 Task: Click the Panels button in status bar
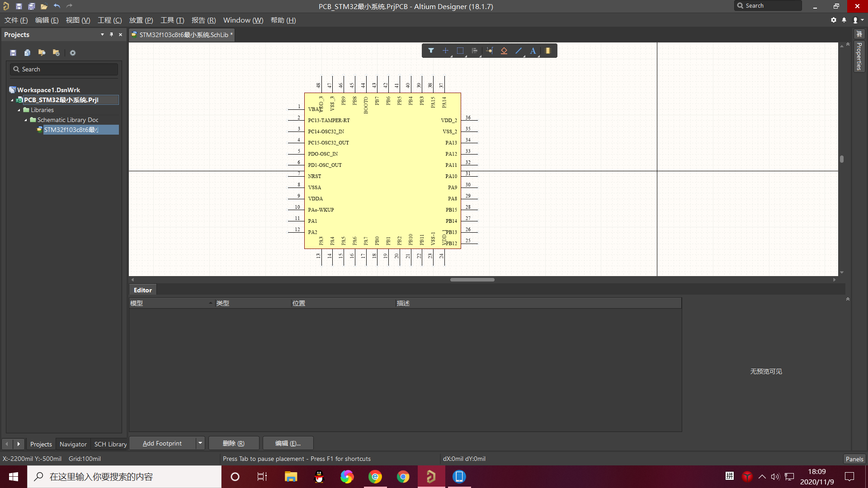click(854, 459)
